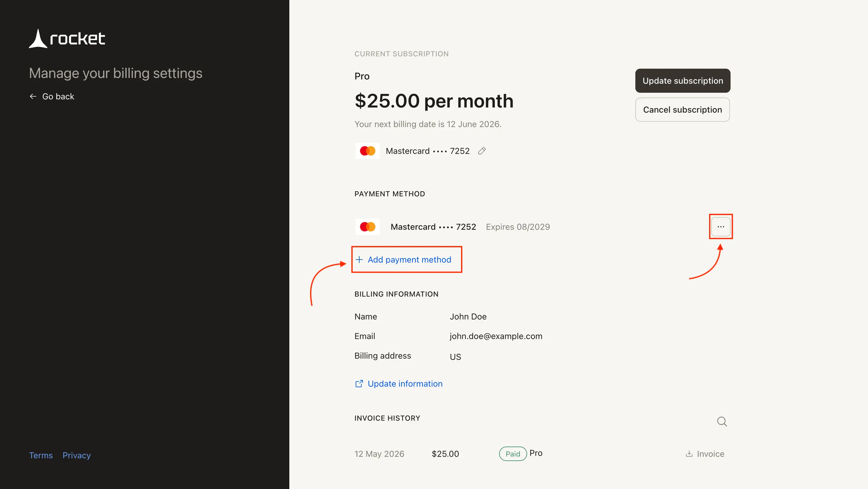
Task: Click the Update subscription button
Action: click(683, 81)
